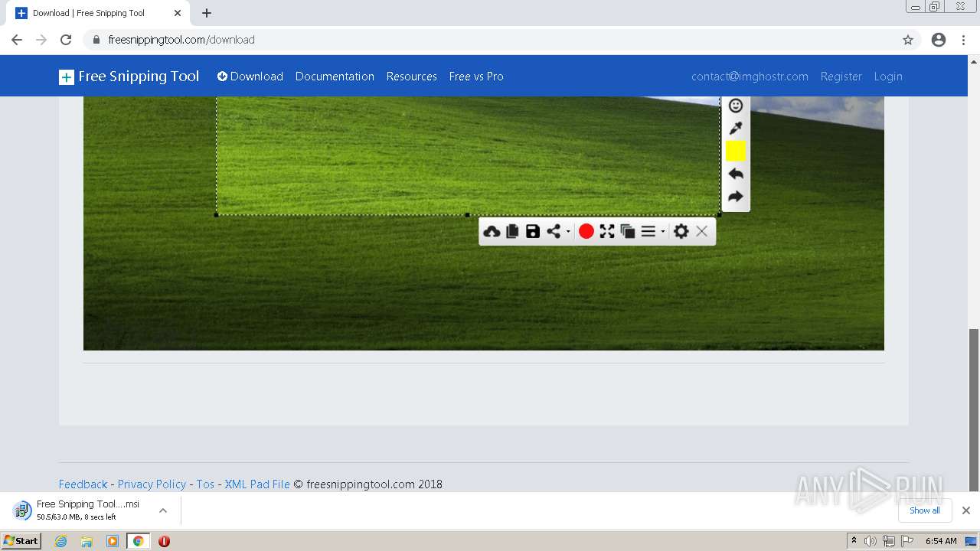
Task: Click the smiley face emoji icon
Action: (x=736, y=106)
